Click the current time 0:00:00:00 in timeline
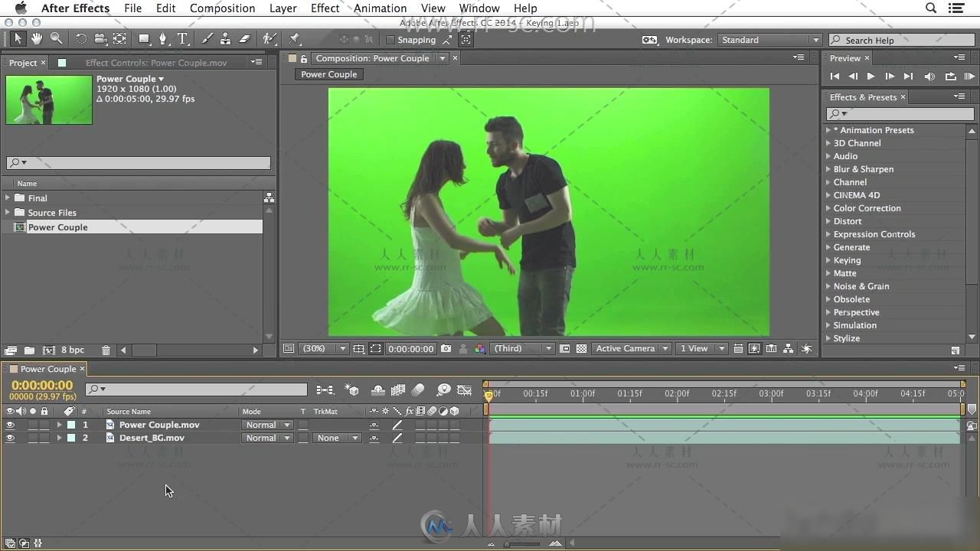 pyautogui.click(x=42, y=385)
